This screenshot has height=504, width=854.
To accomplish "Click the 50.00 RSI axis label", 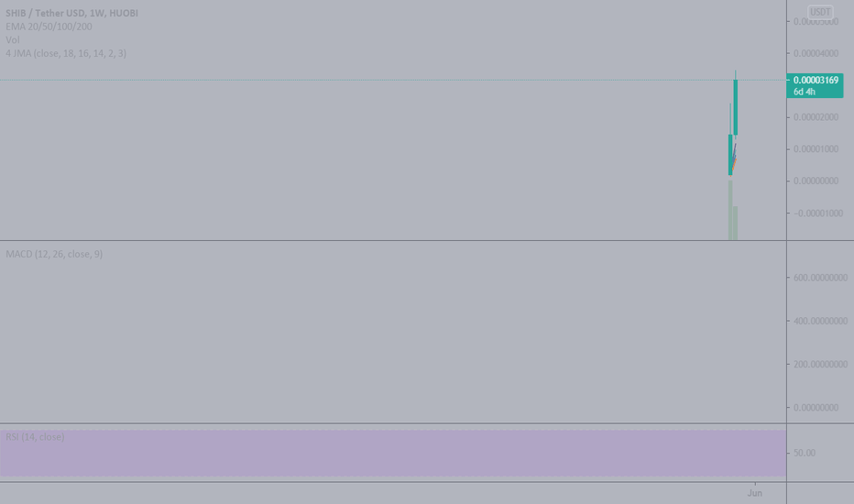I will coord(805,453).
